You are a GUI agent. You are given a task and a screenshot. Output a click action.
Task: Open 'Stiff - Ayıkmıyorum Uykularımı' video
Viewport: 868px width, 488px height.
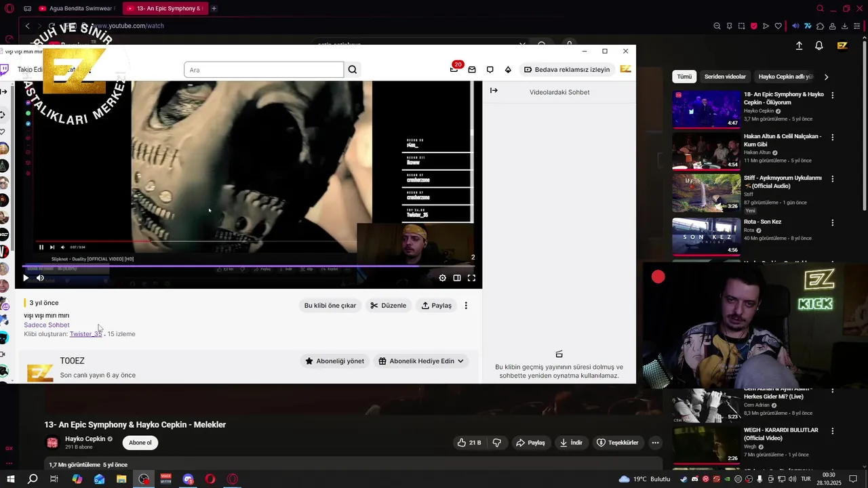click(x=783, y=182)
